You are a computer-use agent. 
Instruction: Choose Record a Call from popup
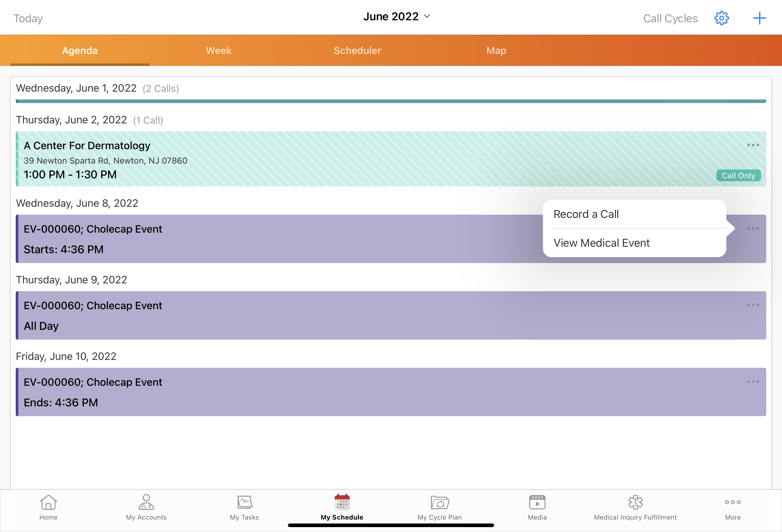(x=586, y=214)
